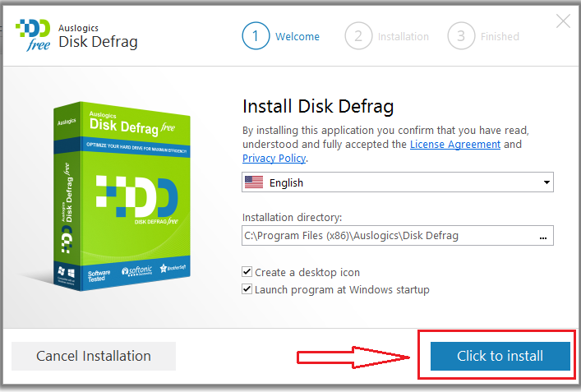This screenshot has width=581, height=392.
Task: Open the Privacy Policy link
Action: point(274,158)
